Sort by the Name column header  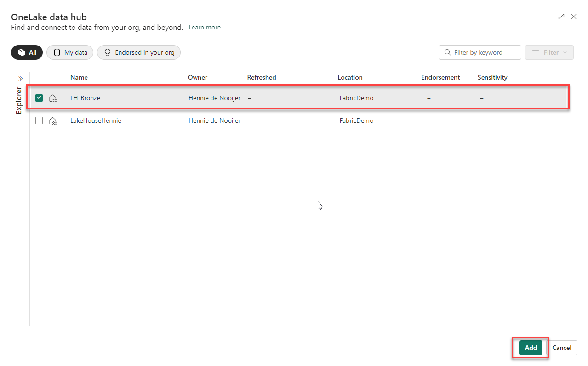(x=79, y=77)
